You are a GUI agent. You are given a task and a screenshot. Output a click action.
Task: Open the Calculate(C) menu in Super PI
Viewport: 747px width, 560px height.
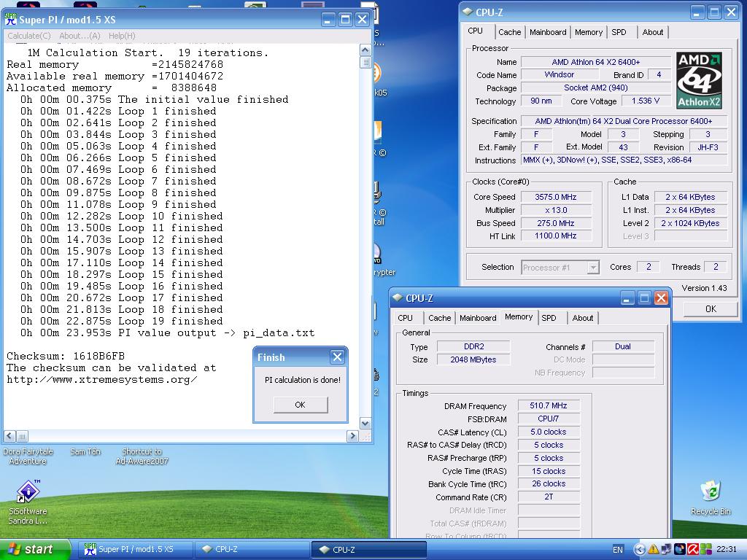[29, 36]
